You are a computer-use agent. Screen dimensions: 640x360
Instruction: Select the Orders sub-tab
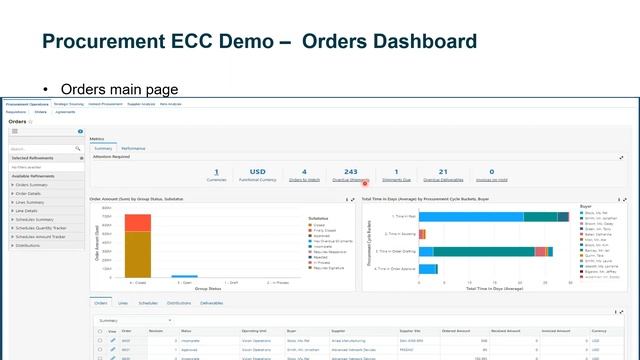pos(40,112)
